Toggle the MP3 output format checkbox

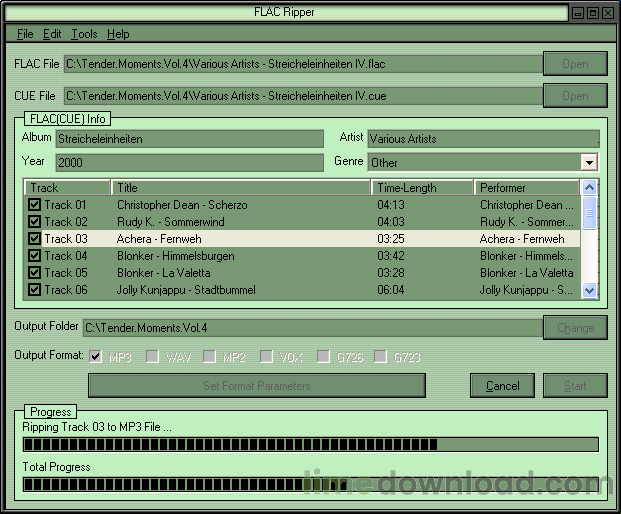point(96,356)
